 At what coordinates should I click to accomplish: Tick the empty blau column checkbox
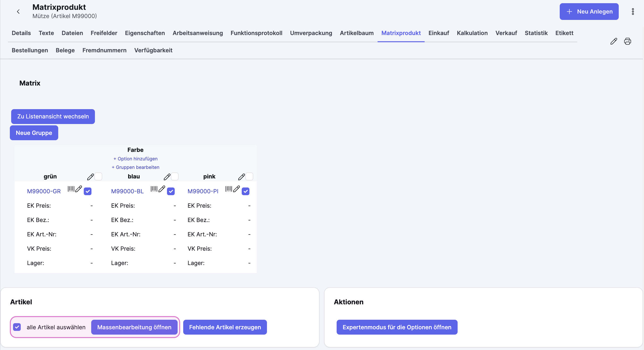[x=175, y=176]
